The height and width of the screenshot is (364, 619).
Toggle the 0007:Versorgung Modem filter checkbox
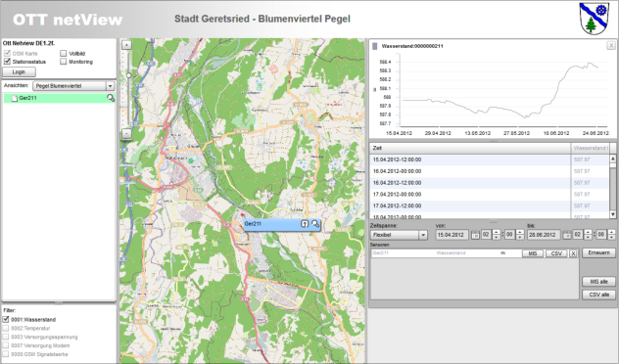pyautogui.click(x=6, y=345)
